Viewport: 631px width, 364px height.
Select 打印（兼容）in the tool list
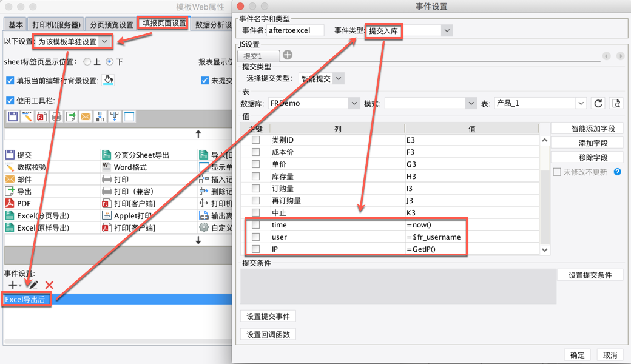point(128,192)
